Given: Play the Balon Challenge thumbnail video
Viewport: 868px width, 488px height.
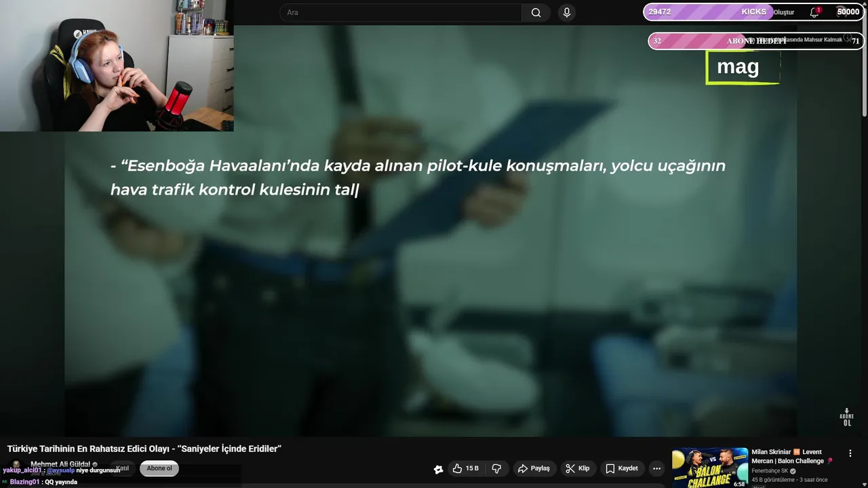Looking at the screenshot, I should pyautogui.click(x=709, y=468).
